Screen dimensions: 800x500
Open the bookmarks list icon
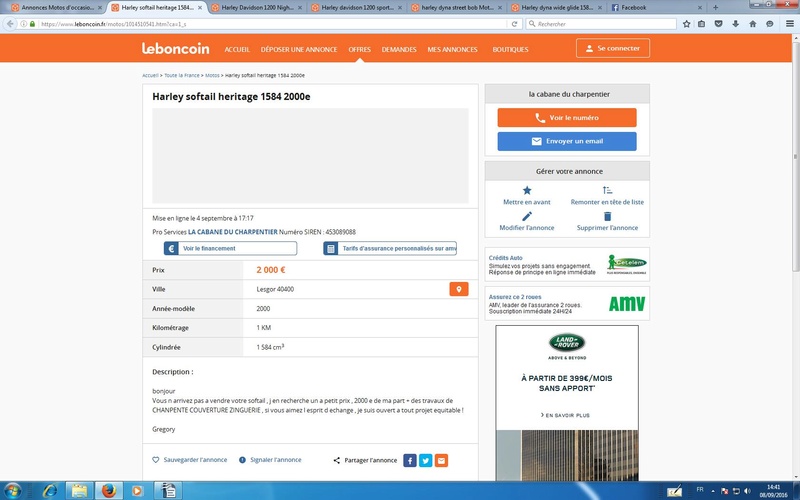(x=702, y=24)
